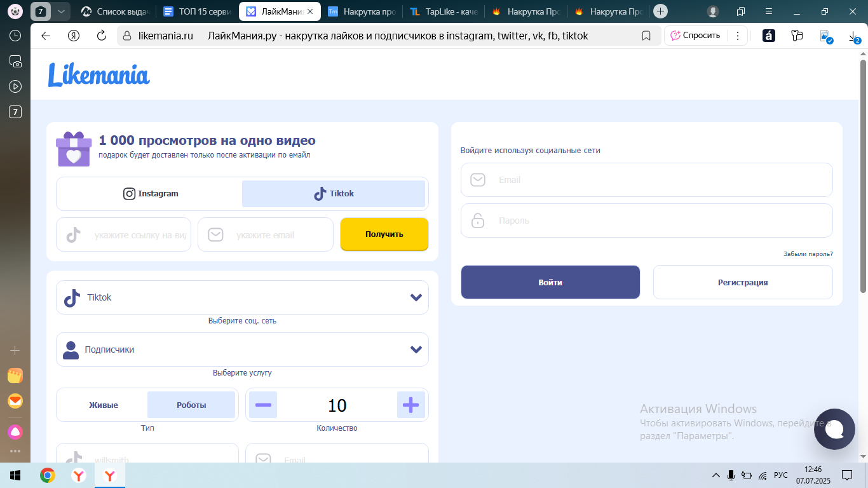Open Windows Start menu

click(x=15, y=475)
